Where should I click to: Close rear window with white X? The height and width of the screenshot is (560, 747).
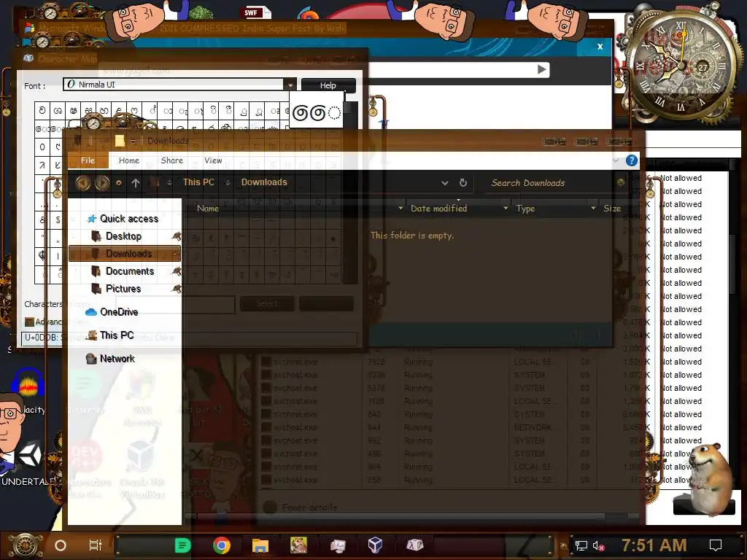(600, 46)
